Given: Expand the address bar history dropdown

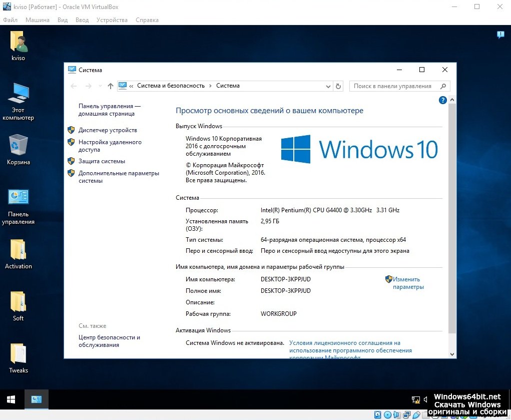Looking at the screenshot, I should (x=328, y=86).
